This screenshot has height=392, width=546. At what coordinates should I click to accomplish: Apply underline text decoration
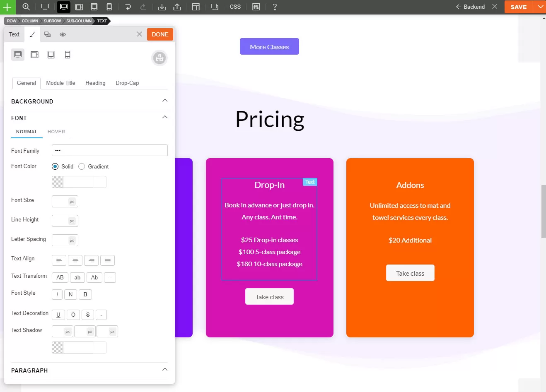tap(58, 315)
